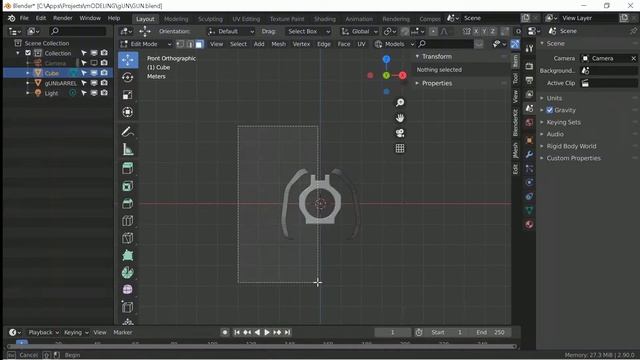
Task: Hide the Cube object in viewport
Action: tap(94, 73)
